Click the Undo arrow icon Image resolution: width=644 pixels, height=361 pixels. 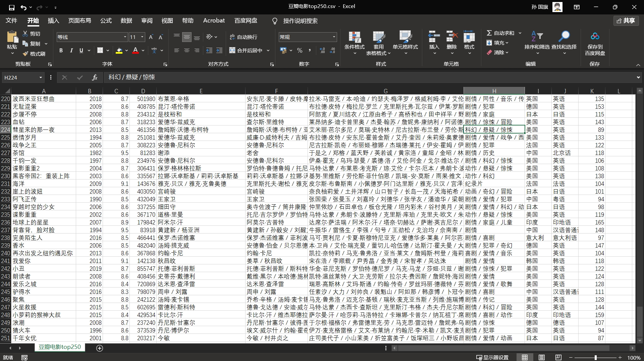coord(23,7)
